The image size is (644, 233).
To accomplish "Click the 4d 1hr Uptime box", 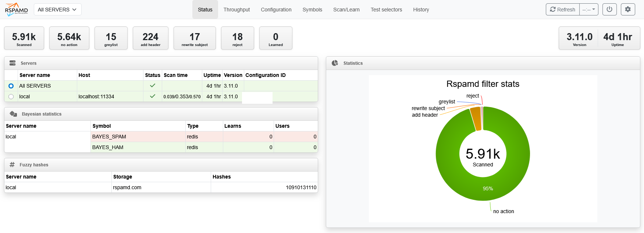I will coord(618,38).
